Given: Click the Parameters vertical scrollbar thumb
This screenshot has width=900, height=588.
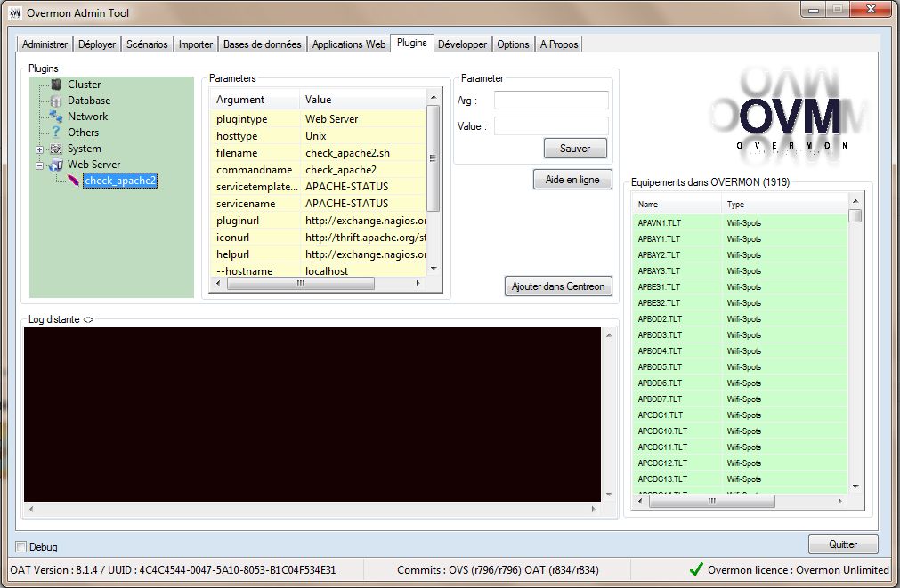Looking at the screenshot, I should tap(434, 157).
